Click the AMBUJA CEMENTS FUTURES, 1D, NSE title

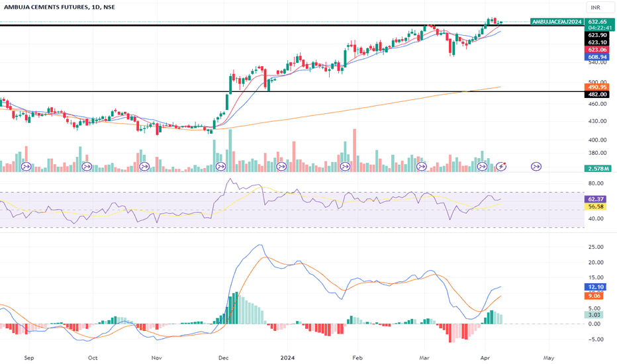tap(60, 7)
